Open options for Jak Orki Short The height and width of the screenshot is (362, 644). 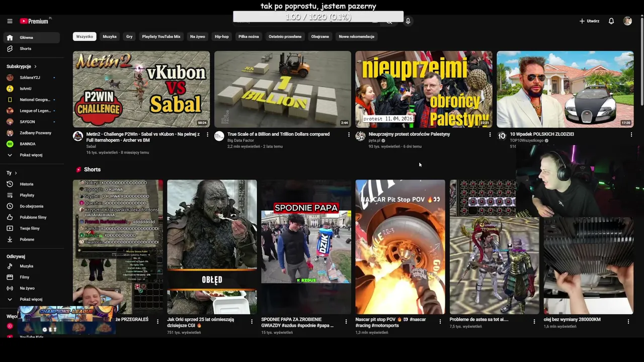(x=252, y=321)
